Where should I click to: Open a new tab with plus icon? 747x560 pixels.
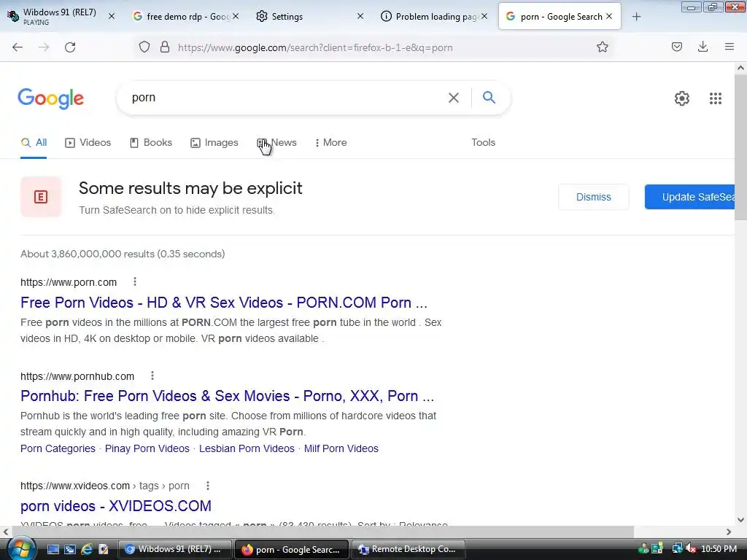(636, 17)
